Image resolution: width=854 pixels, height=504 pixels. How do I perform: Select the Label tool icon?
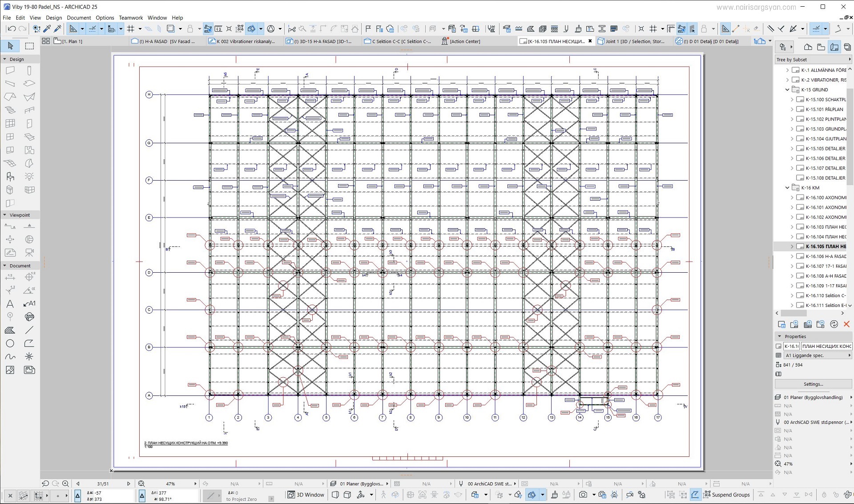29,304
